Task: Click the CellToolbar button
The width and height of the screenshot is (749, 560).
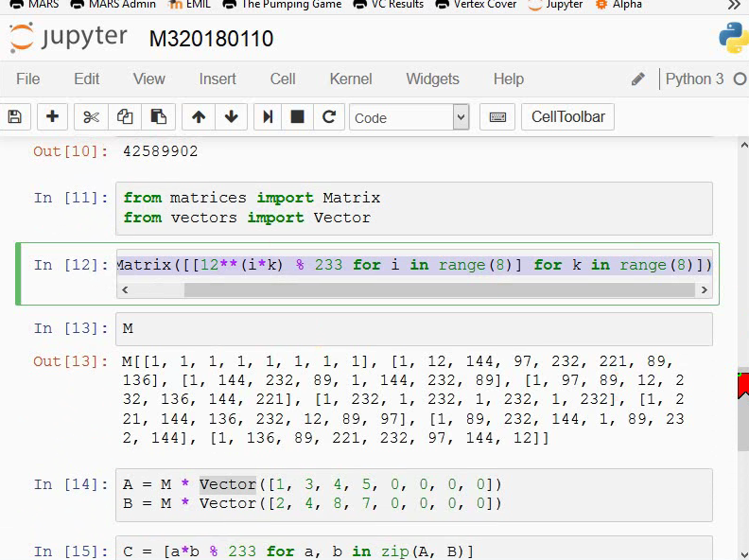Action: point(568,116)
